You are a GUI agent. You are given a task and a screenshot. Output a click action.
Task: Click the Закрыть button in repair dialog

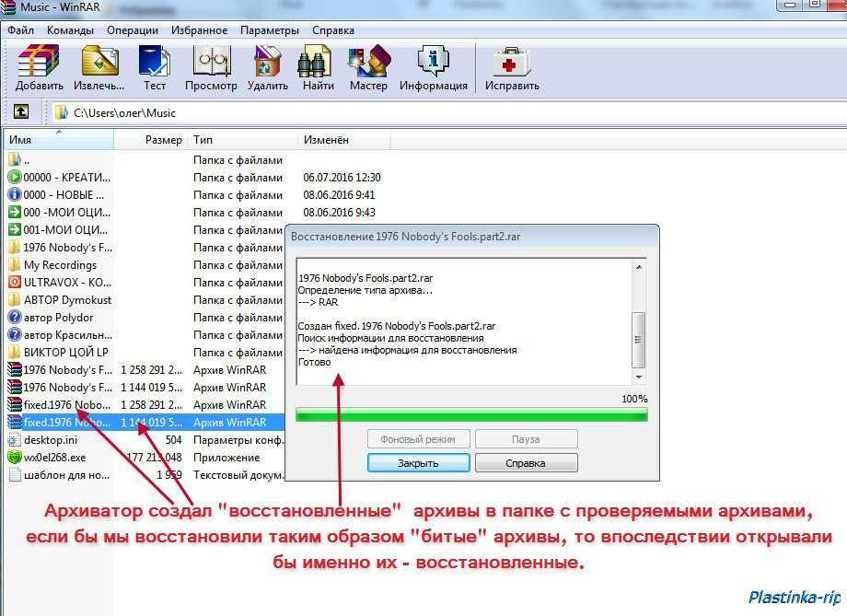pyautogui.click(x=418, y=463)
